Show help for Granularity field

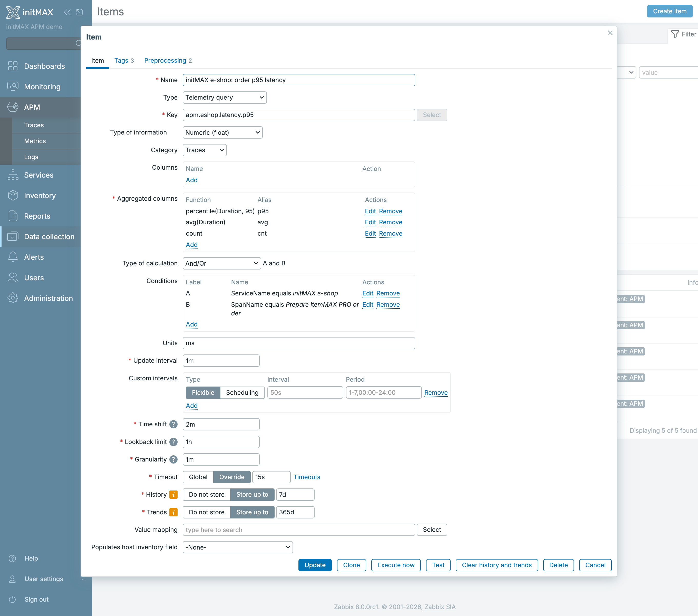173,459
